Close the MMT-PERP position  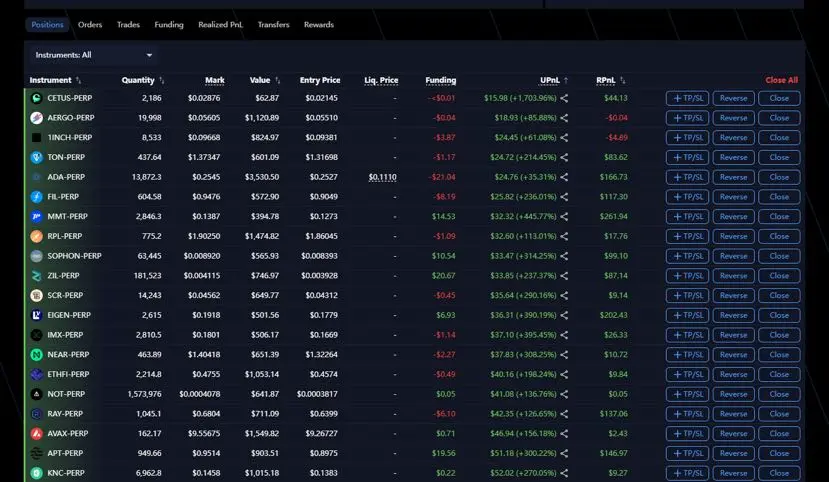779,217
